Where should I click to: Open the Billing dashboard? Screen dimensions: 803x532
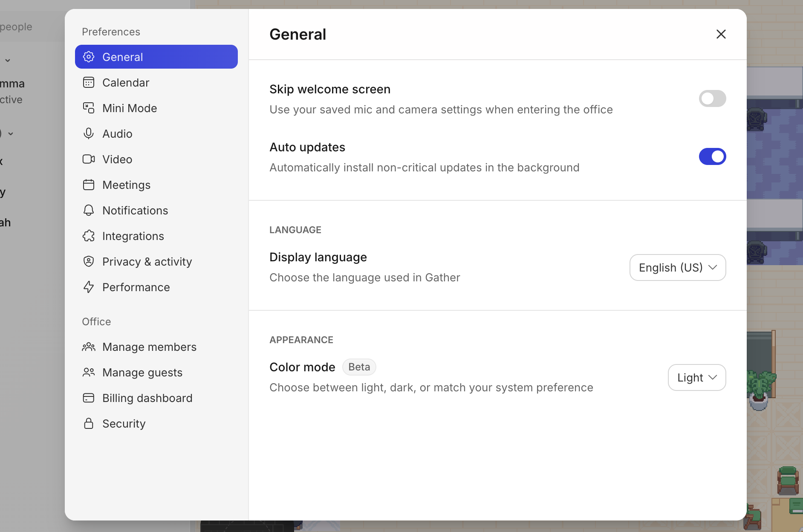[x=147, y=398]
